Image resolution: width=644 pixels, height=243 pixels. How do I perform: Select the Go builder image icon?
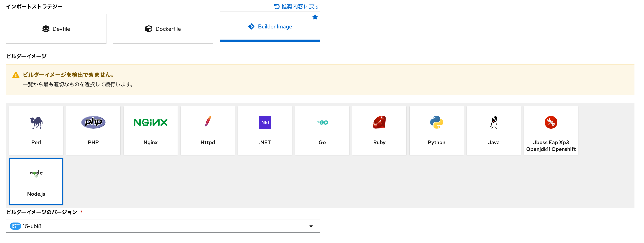(x=322, y=130)
